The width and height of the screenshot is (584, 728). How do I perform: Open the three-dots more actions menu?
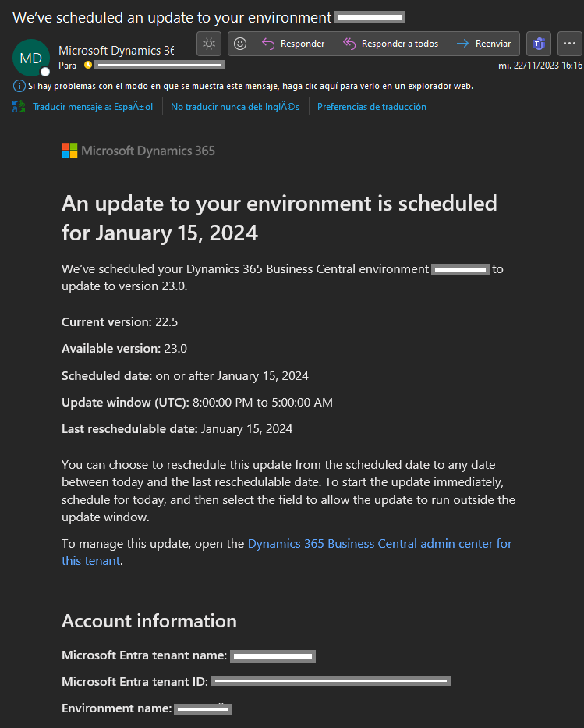tap(570, 44)
